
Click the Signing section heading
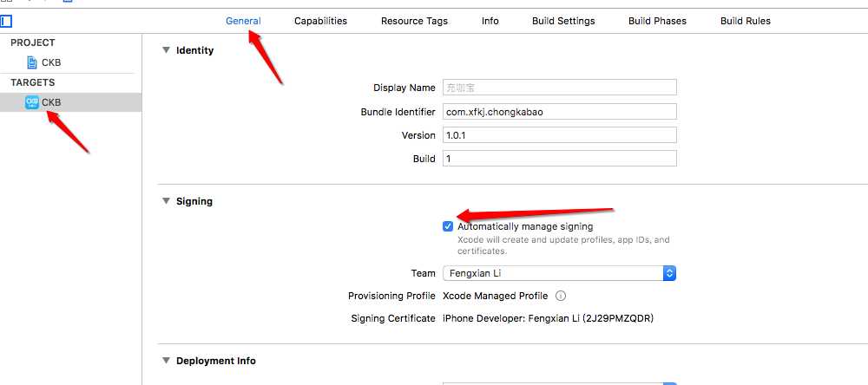(194, 201)
